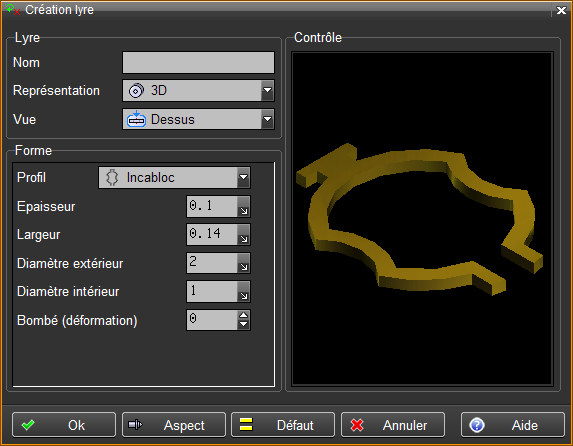The image size is (573, 446).
Task: Click the yellow lines Défaut icon
Action: [x=246, y=424]
